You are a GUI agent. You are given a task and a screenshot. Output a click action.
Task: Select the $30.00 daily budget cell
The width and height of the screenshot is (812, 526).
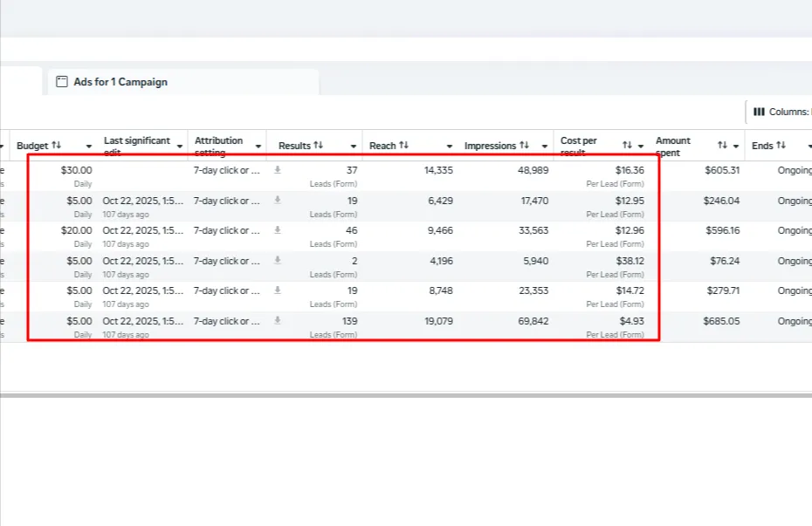coord(76,170)
